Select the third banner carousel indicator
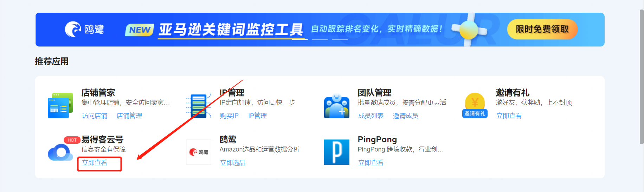The height and width of the screenshot is (192, 644). 340,39
